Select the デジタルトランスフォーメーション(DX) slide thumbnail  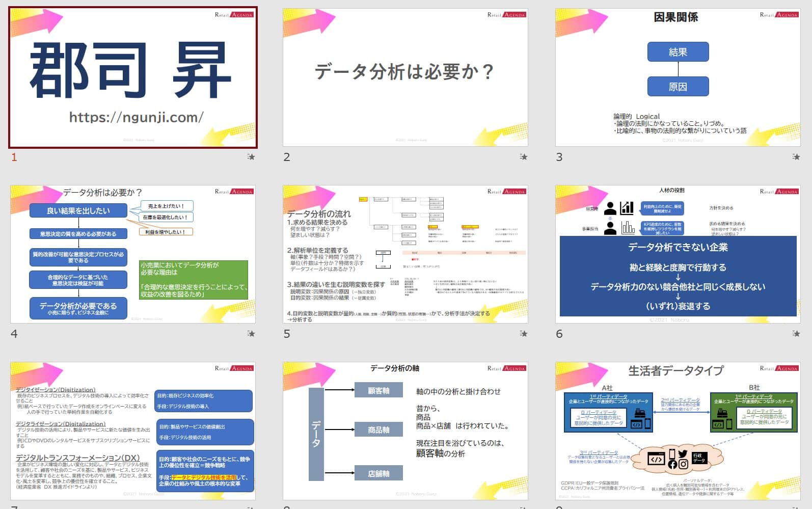pos(133,431)
